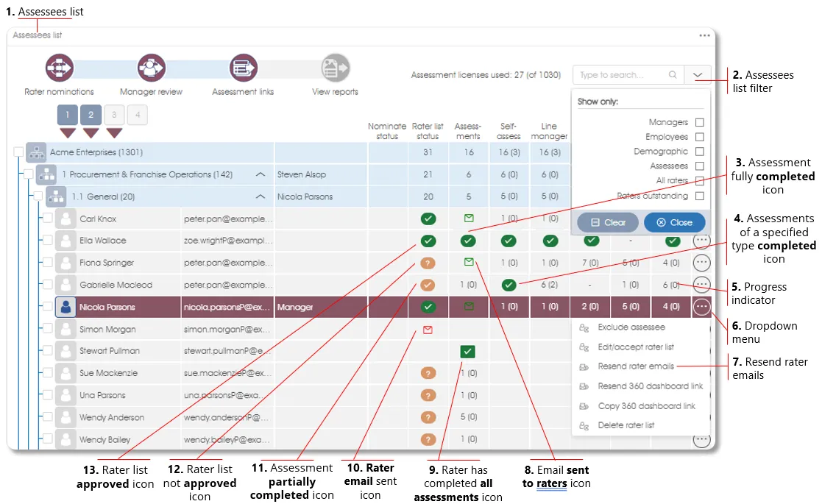Click Simon Morgan's red rater email icon
The width and height of the screenshot is (822, 504).
(428, 330)
